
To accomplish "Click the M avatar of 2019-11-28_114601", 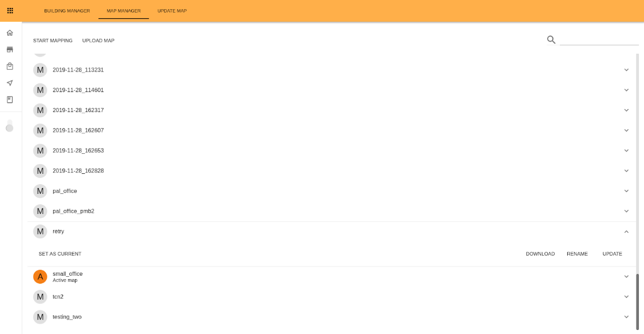I will (x=40, y=90).
